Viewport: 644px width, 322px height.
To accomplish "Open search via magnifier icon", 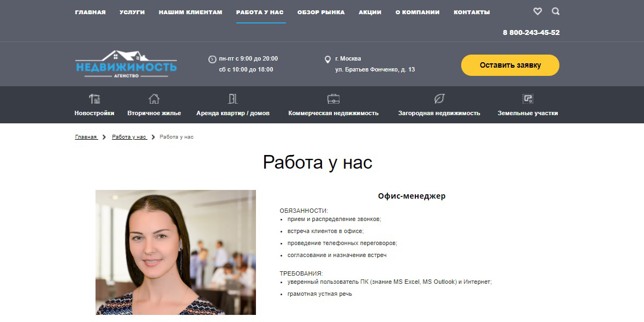I will [556, 11].
